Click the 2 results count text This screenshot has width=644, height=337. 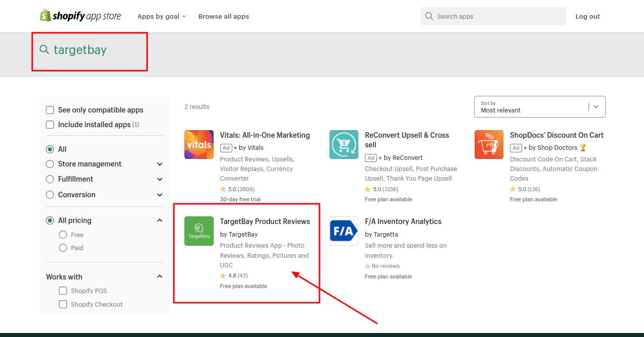point(197,107)
